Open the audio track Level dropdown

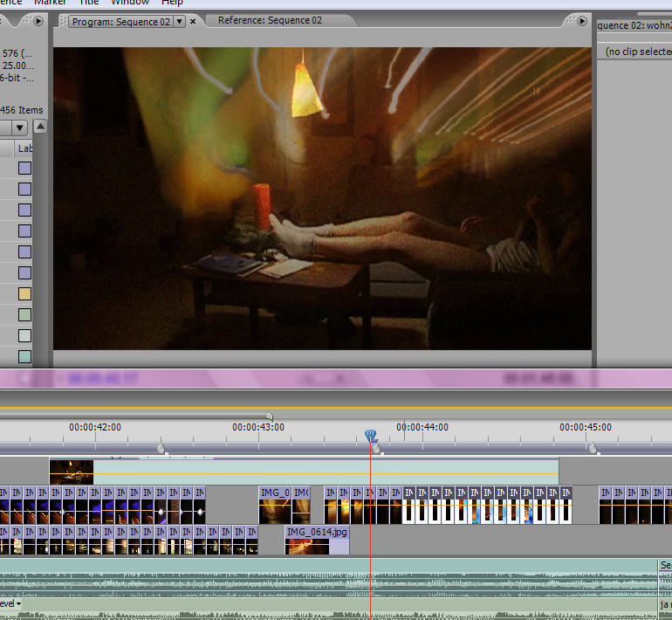tap(18, 603)
